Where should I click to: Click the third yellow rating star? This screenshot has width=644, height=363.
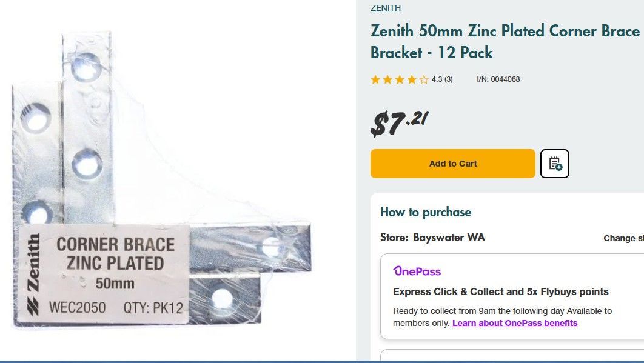[x=399, y=79]
